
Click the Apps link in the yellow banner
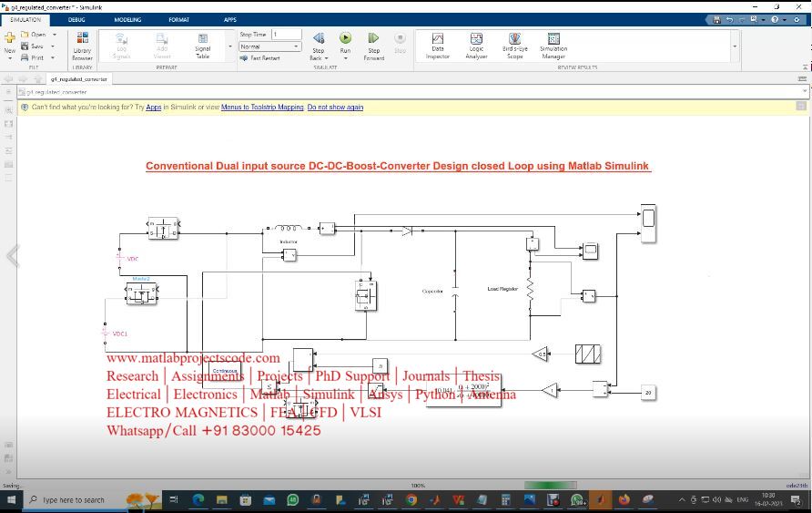point(153,108)
